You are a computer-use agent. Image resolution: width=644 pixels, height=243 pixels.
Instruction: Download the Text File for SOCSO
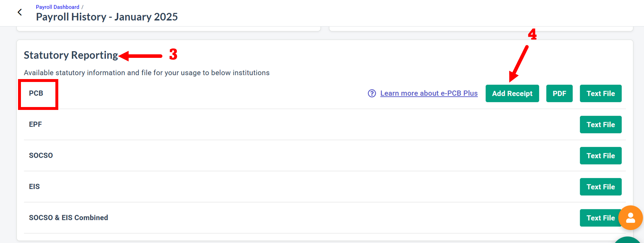600,156
